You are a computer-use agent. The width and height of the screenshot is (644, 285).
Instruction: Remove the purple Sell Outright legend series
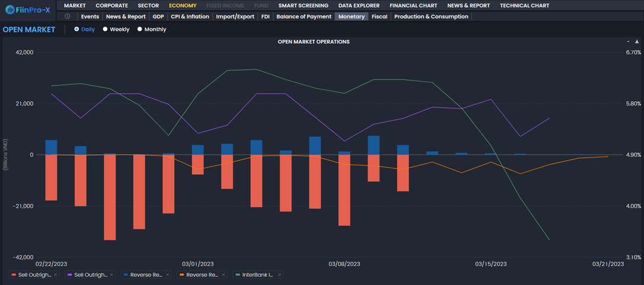coord(111,275)
